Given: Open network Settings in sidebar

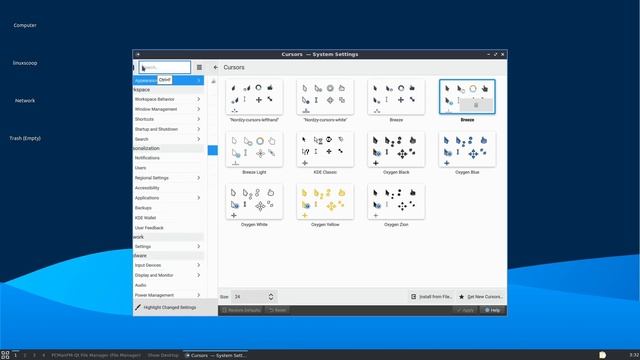Looking at the screenshot, I should 168,247.
